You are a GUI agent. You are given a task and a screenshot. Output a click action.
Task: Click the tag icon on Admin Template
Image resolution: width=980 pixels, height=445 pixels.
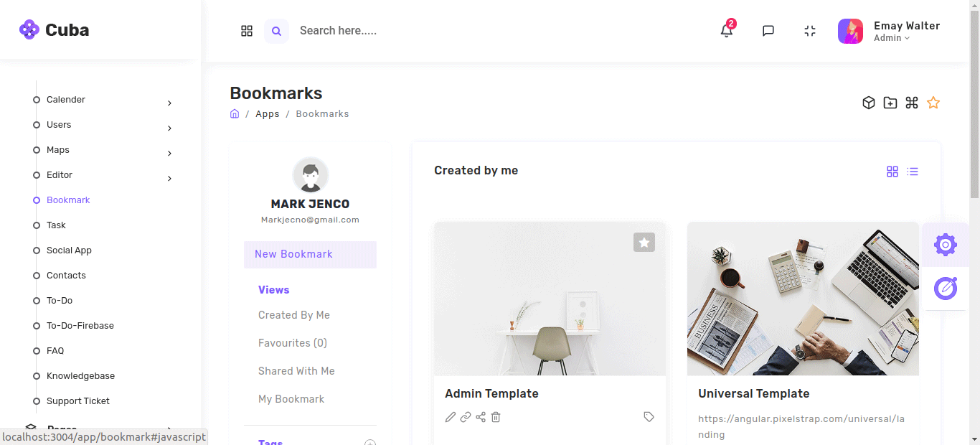pyautogui.click(x=649, y=417)
